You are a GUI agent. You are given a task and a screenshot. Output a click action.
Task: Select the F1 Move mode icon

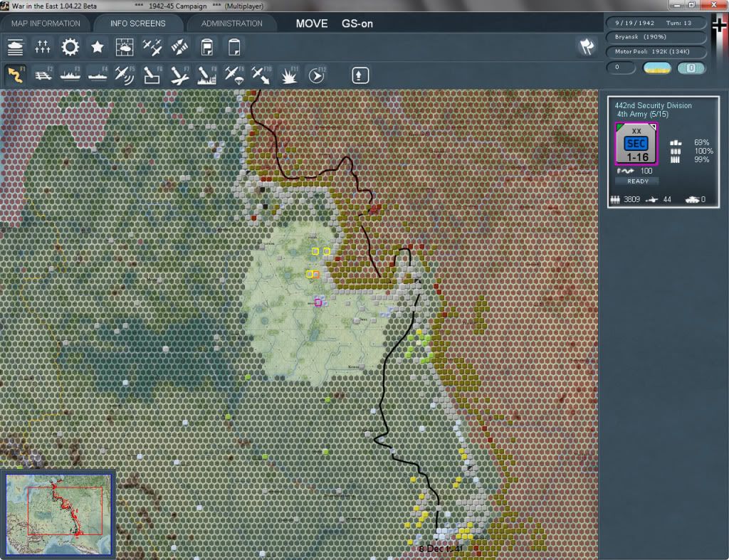tap(16, 75)
